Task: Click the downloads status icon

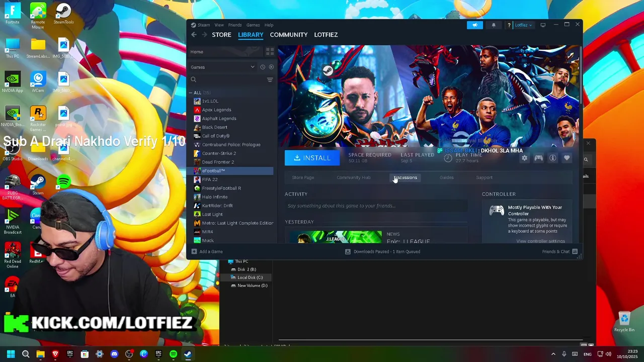Action: point(348,251)
